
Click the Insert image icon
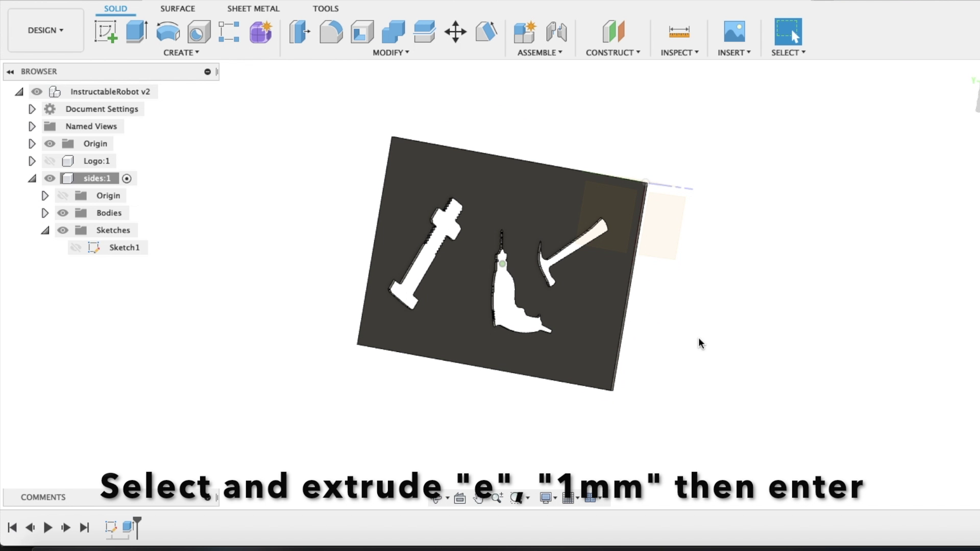[734, 32]
